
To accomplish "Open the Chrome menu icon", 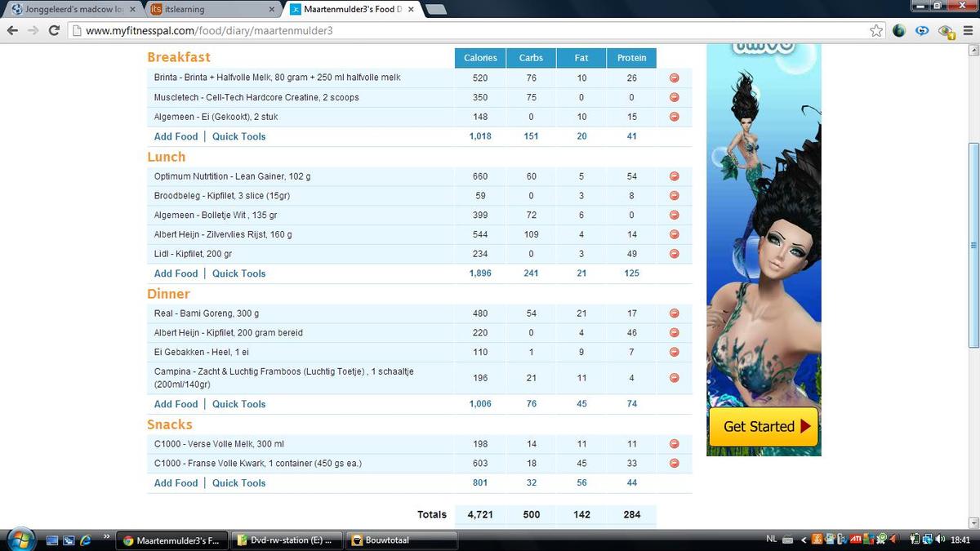I will [x=967, y=31].
